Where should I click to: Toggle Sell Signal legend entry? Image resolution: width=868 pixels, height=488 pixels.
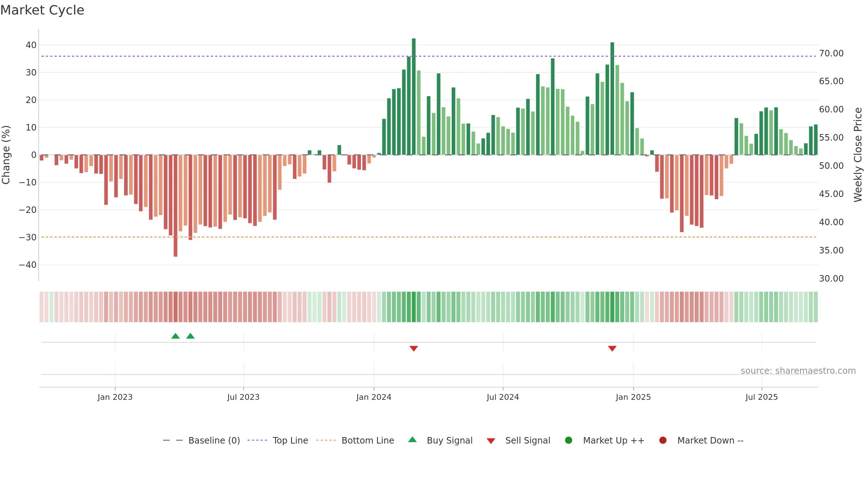(518, 440)
